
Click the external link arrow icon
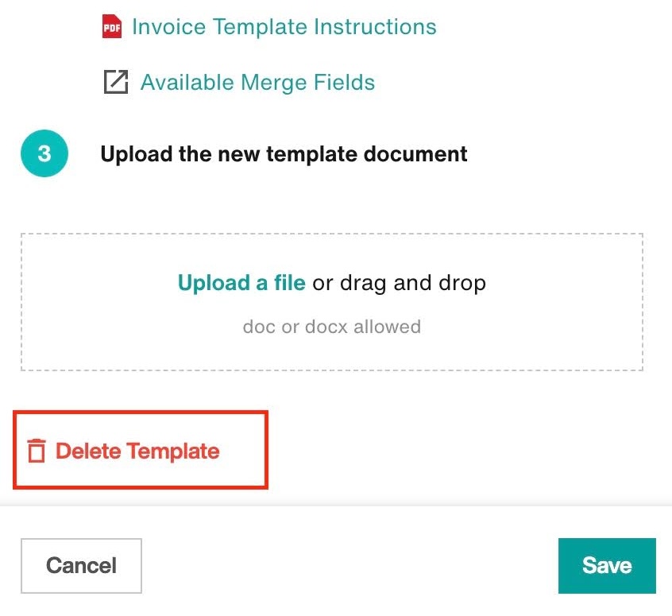[116, 82]
